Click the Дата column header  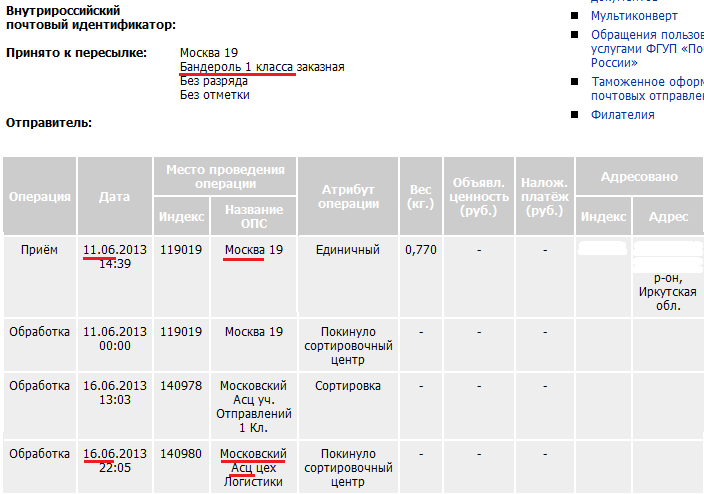pyautogui.click(x=114, y=197)
